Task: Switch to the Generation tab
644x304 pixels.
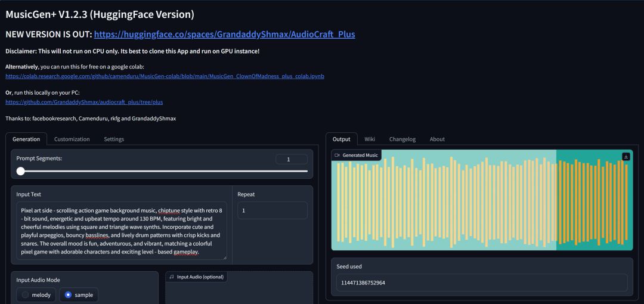Action: 26,139
